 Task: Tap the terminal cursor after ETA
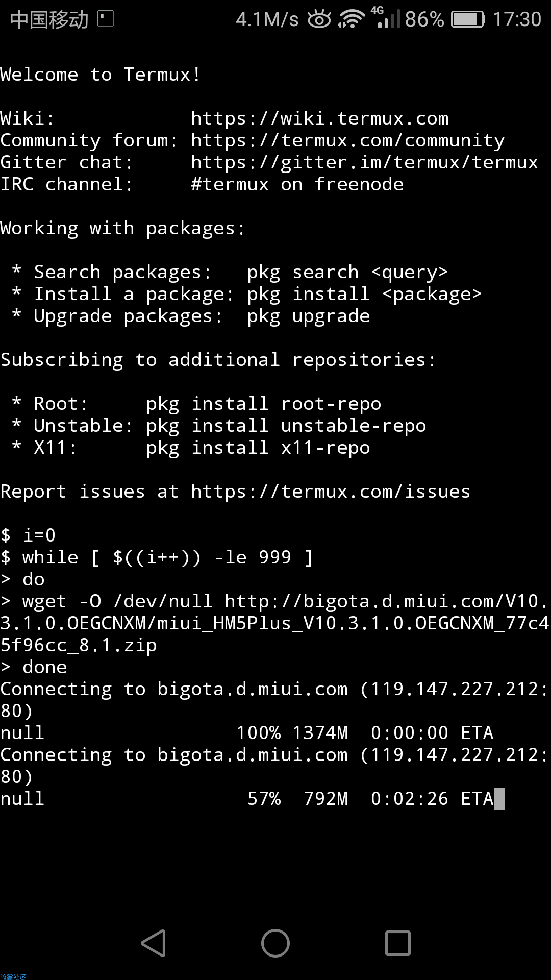point(499,799)
